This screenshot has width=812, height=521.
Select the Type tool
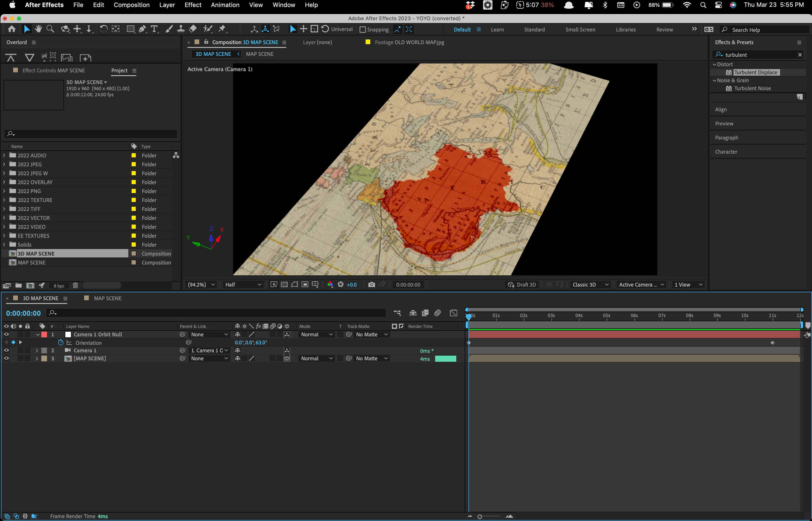154,29
